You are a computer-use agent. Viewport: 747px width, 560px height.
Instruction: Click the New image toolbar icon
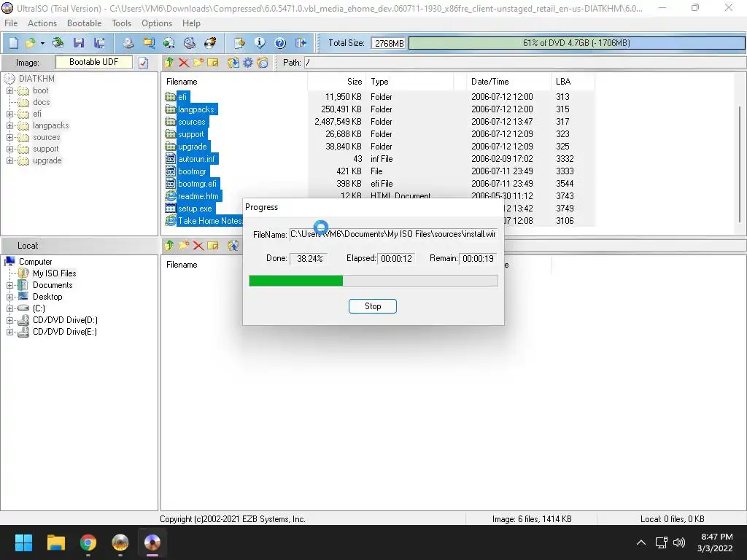[x=13, y=43]
